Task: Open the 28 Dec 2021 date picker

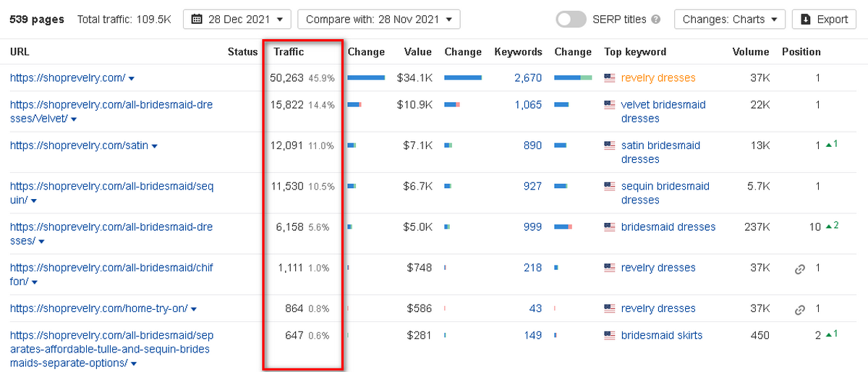Action: (x=237, y=20)
